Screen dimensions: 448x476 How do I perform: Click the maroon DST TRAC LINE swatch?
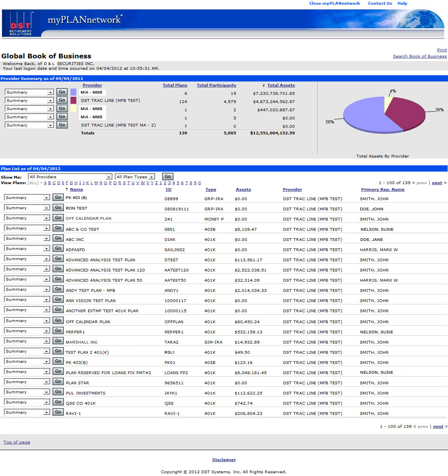coord(73,100)
